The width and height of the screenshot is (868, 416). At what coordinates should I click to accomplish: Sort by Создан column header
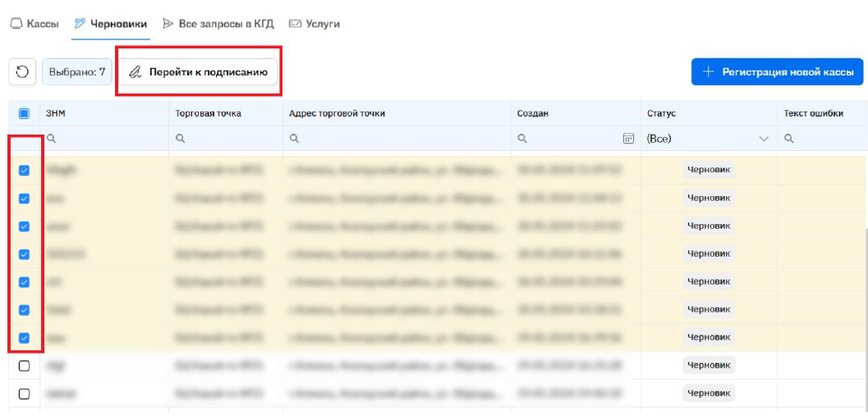pos(533,113)
